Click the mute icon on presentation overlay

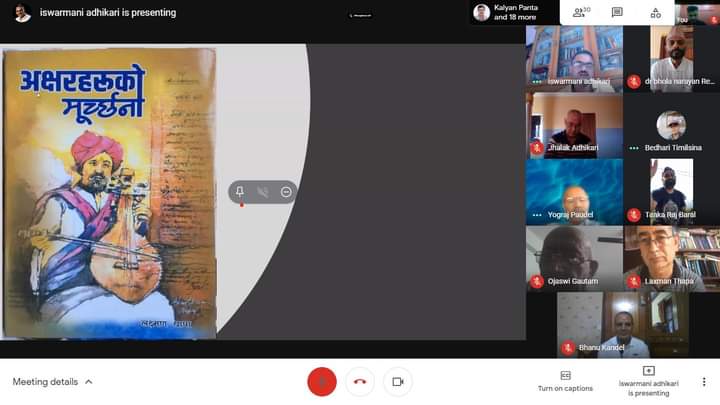pos(263,192)
